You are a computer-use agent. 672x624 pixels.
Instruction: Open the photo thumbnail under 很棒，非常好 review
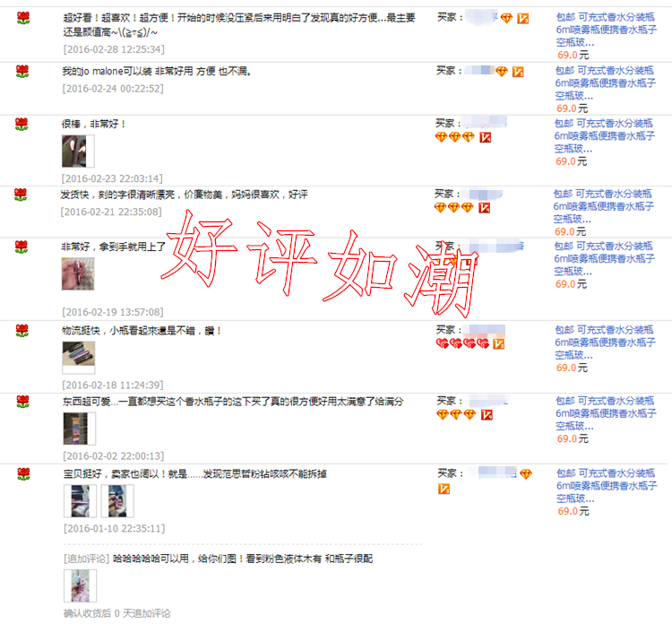click(x=78, y=152)
